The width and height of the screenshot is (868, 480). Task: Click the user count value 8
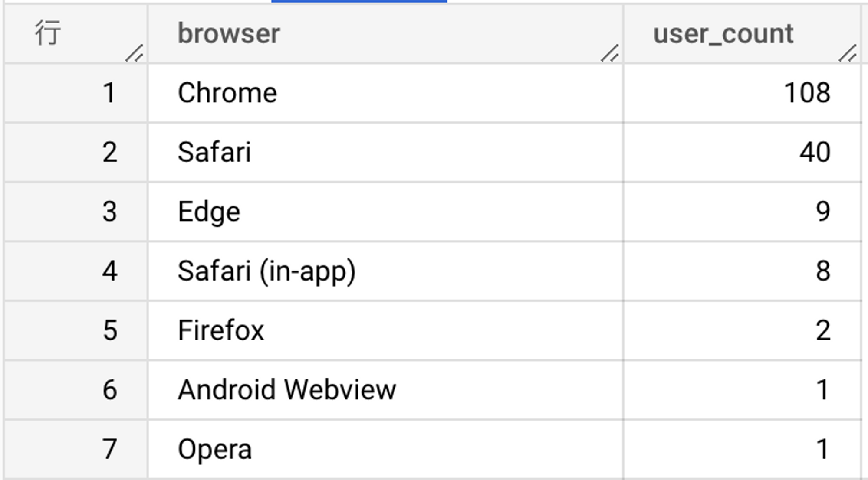pos(823,271)
